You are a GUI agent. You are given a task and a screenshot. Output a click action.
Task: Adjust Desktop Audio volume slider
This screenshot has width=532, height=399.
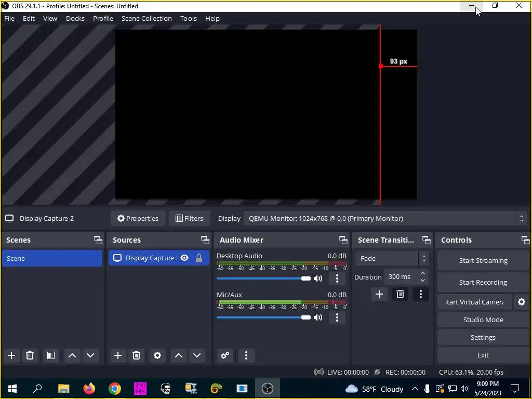tap(263, 278)
